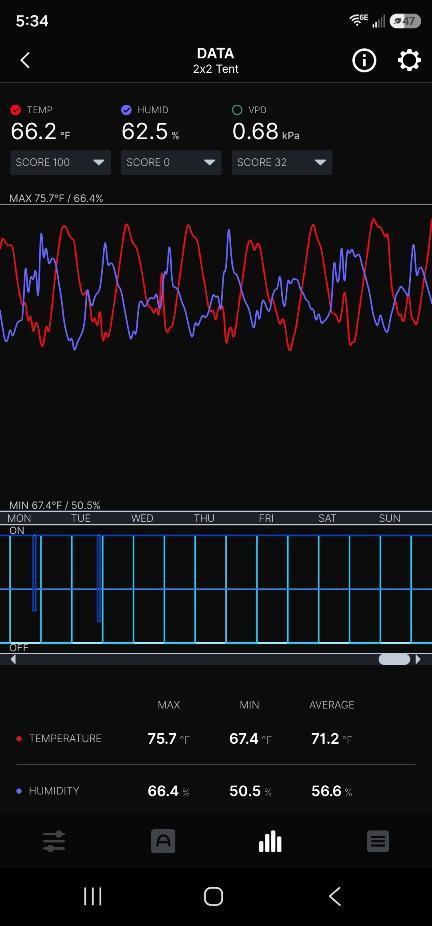Toggle the TEMP graph line checkbox

tap(16, 110)
